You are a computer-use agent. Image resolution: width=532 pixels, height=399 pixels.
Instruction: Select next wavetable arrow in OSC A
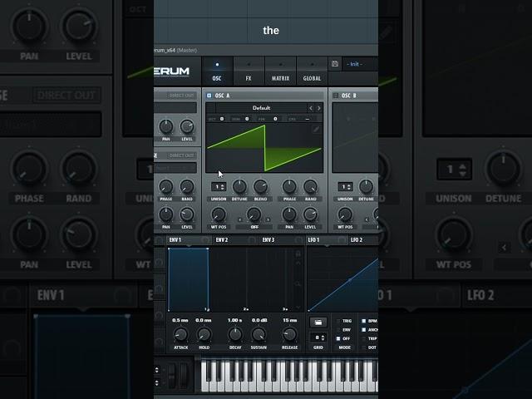(x=319, y=108)
